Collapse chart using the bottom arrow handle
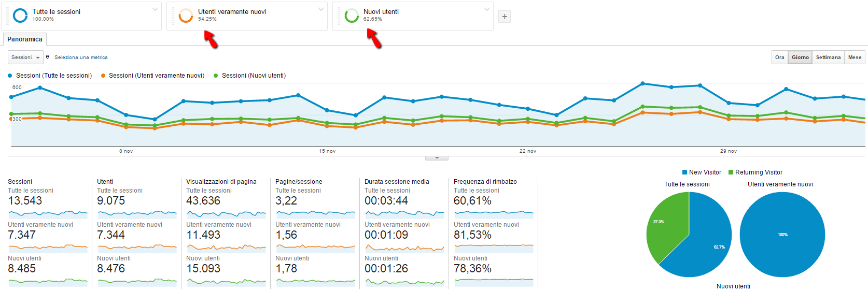 pos(437,158)
